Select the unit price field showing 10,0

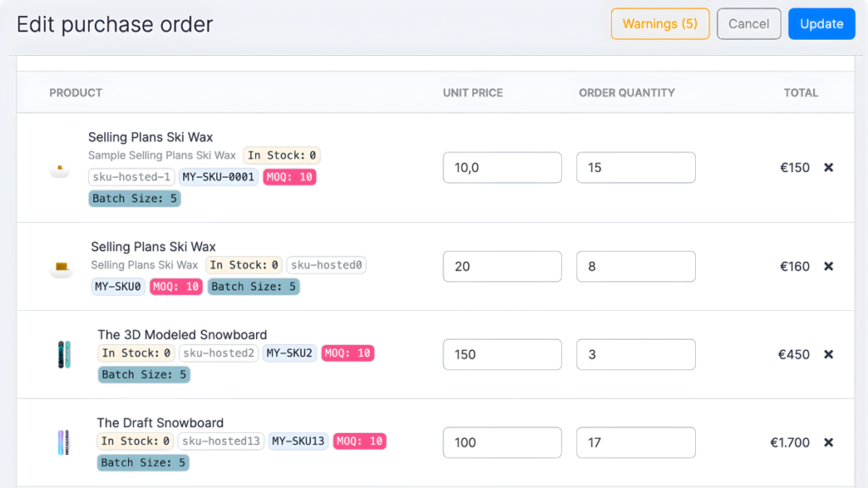502,168
